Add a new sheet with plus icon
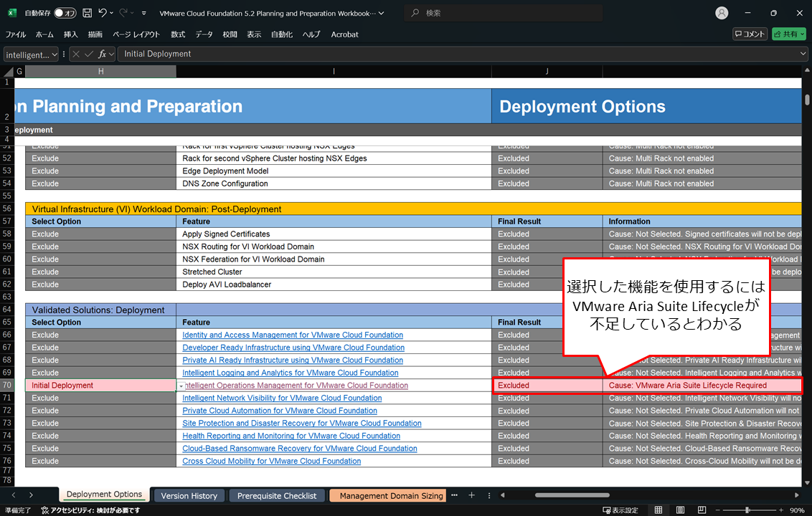812x516 pixels. pyautogui.click(x=471, y=495)
